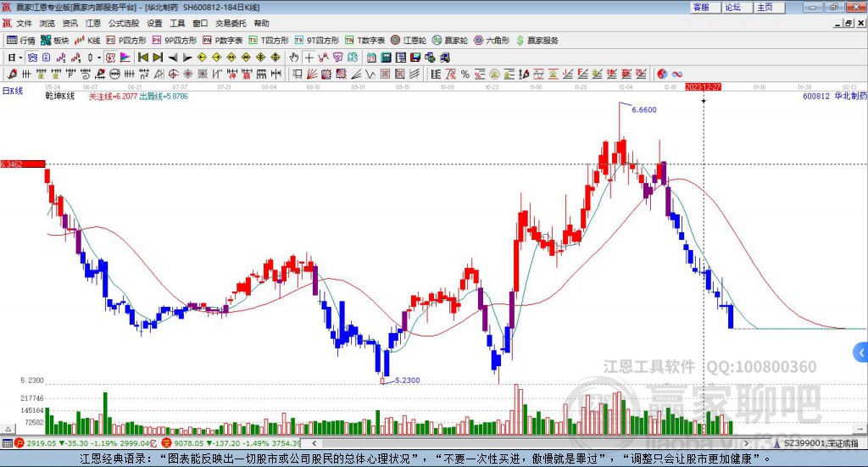Open the 设置 menu
Image resolution: width=868 pixels, height=467 pixels.
[154, 23]
